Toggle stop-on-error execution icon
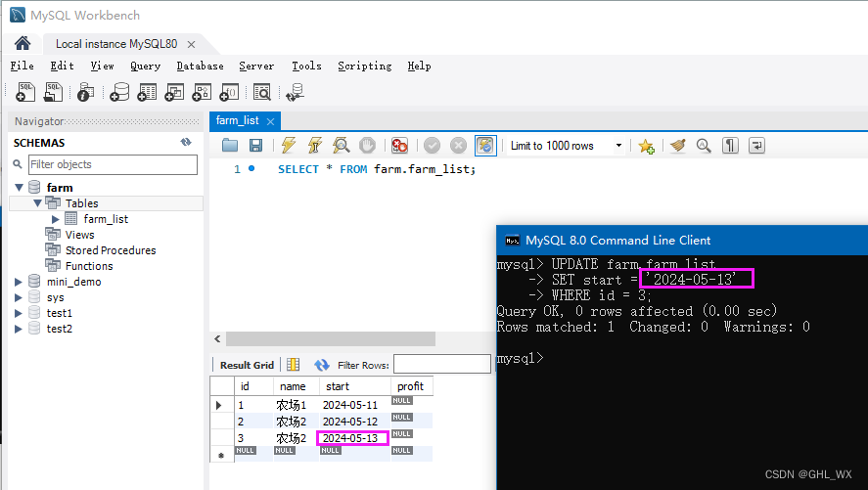Screen dimensions: 868x490 [x=399, y=146]
